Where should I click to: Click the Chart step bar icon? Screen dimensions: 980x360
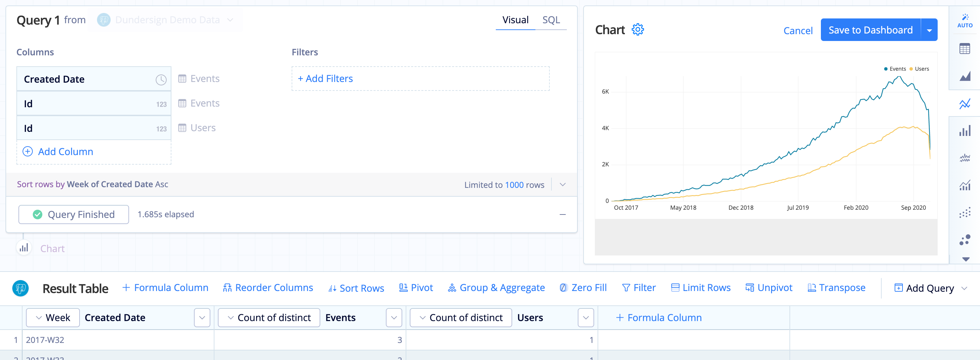(x=24, y=248)
